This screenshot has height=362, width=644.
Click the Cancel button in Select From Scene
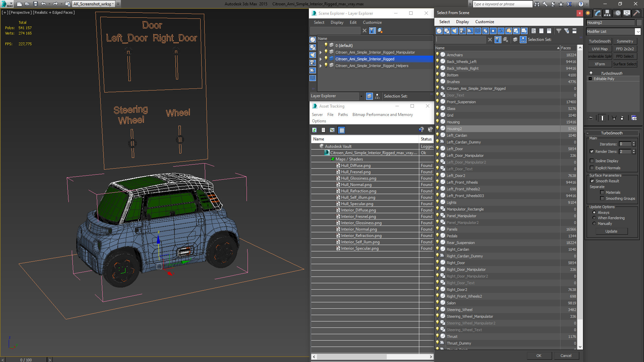click(566, 355)
